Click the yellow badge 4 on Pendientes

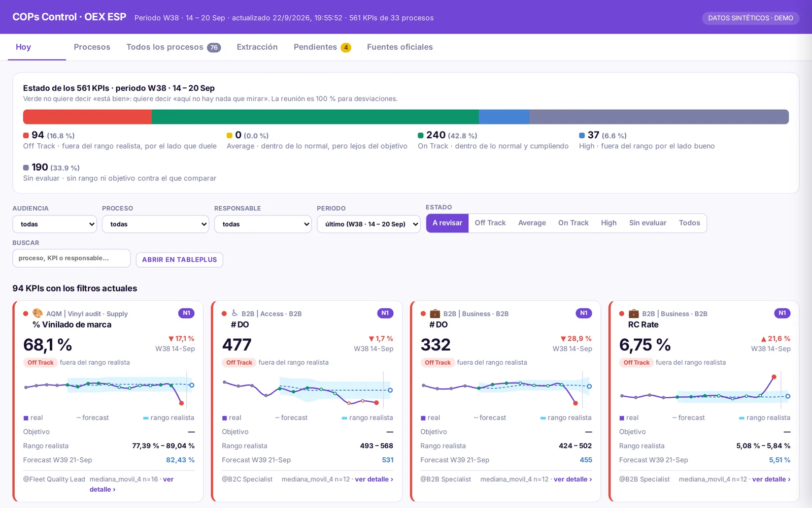click(346, 47)
